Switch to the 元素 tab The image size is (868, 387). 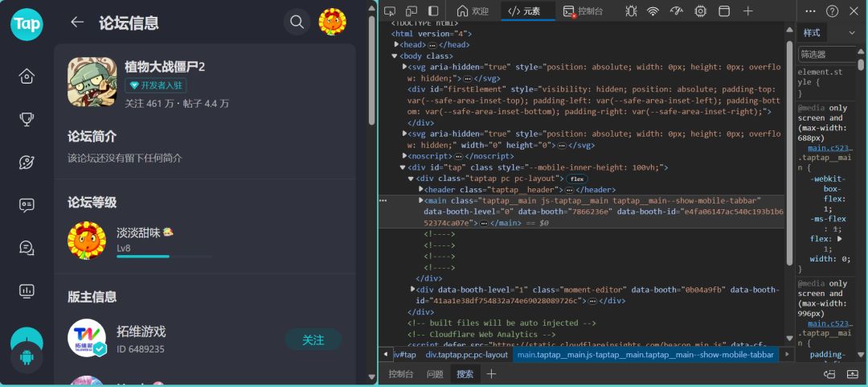[x=528, y=11]
